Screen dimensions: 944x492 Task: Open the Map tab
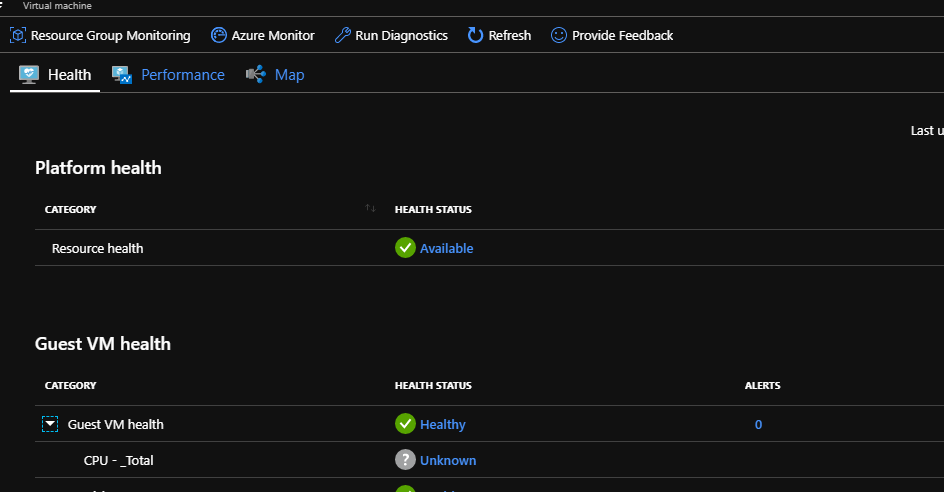[289, 75]
